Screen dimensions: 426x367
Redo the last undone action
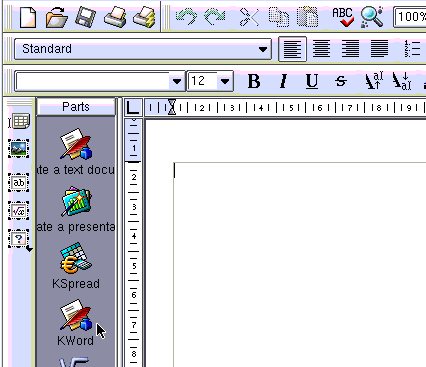(x=215, y=17)
